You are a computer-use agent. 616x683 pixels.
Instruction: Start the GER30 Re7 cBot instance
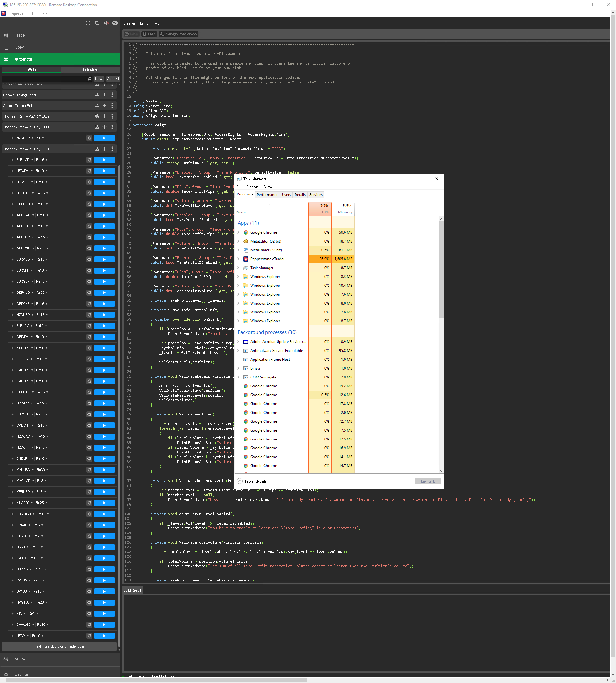(x=104, y=536)
